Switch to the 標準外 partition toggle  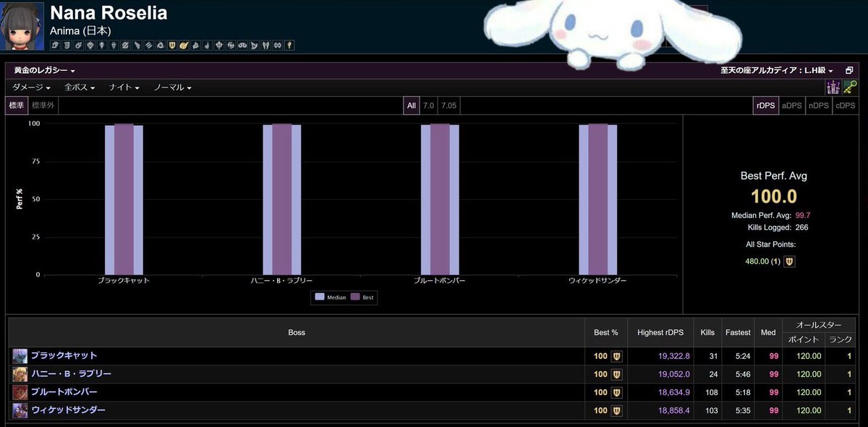[43, 105]
